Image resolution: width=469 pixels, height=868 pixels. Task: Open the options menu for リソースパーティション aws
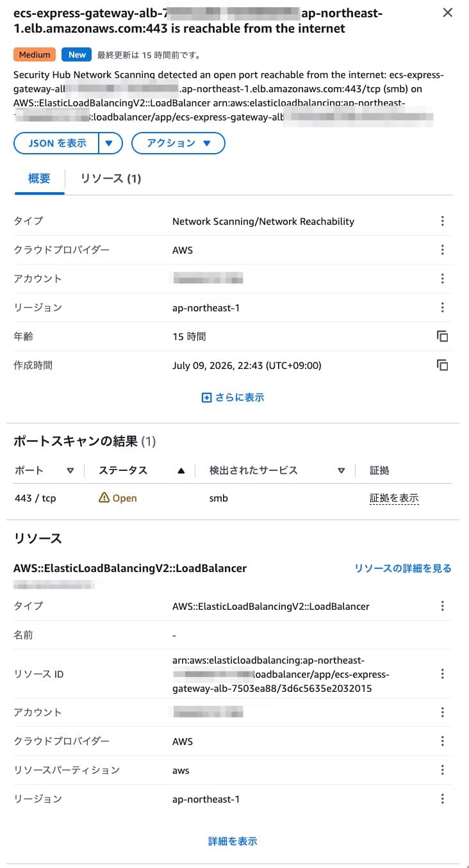442,770
